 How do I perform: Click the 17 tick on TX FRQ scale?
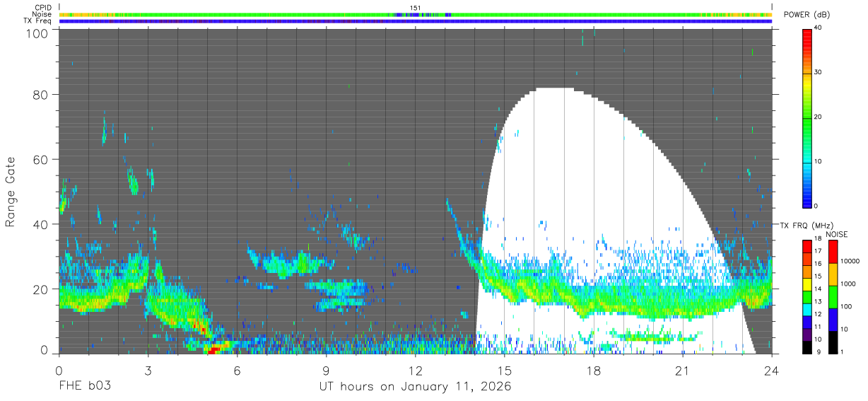[x=817, y=252]
